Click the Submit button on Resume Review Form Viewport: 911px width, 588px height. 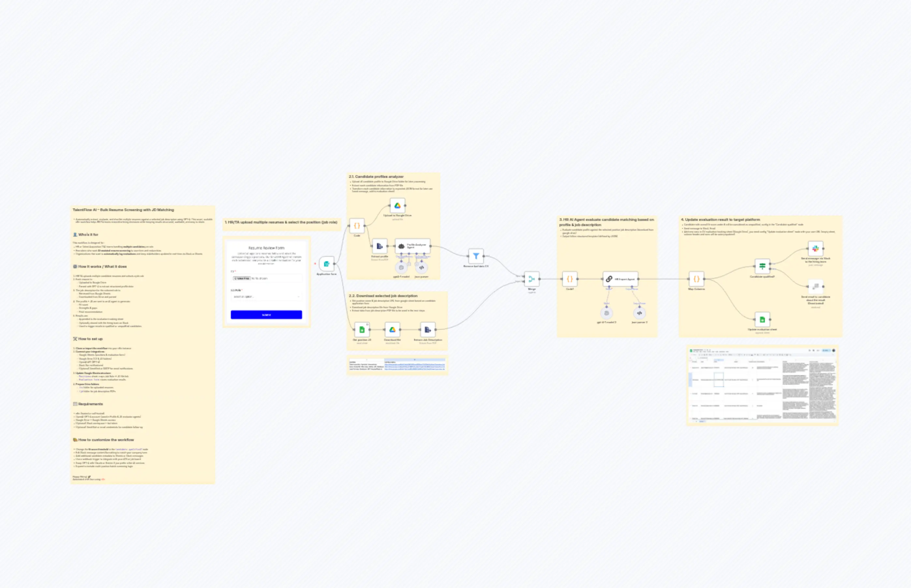coord(266,314)
